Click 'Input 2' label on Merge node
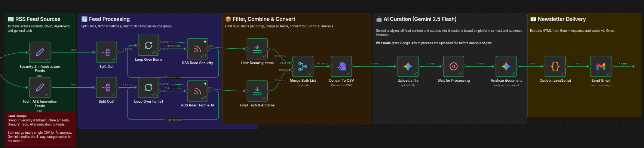The image size is (644, 148). pos(284,70)
